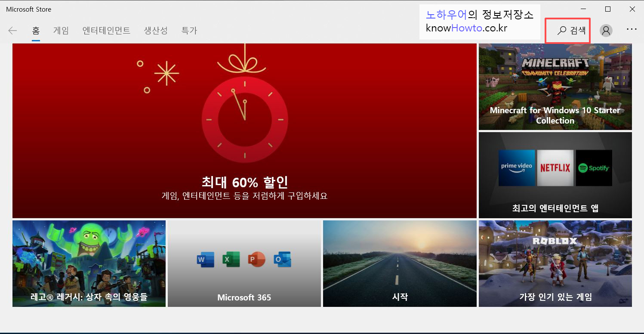
Task: Click the Netflix logo
Action: 555,168
